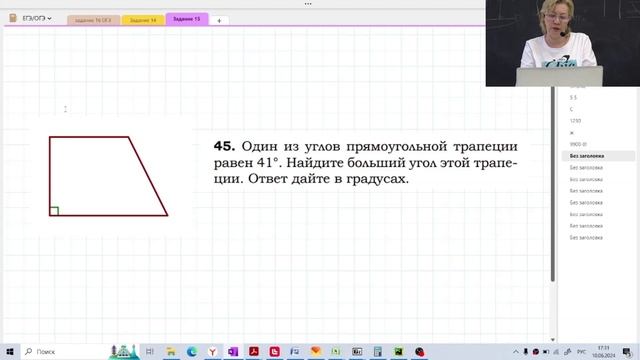
Task: Launch Microsoft Edge from the taskbar
Action: click(x=192, y=351)
